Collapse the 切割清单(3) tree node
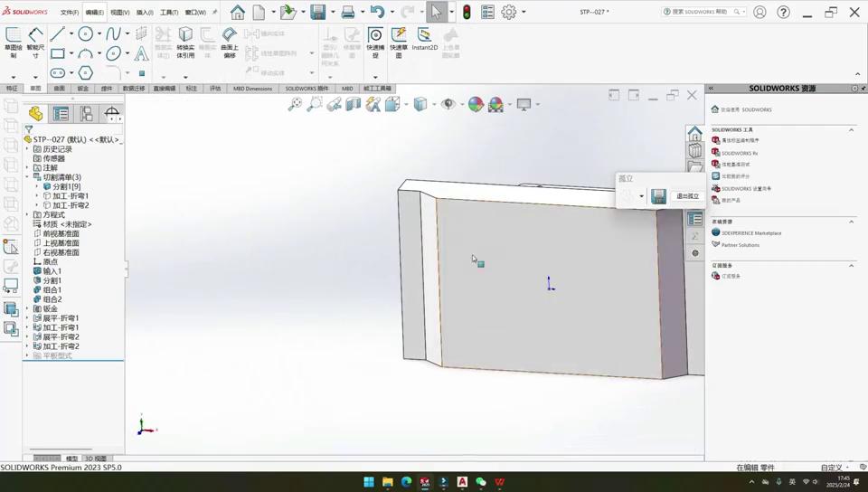This screenshot has height=492, width=868. pos(27,177)
